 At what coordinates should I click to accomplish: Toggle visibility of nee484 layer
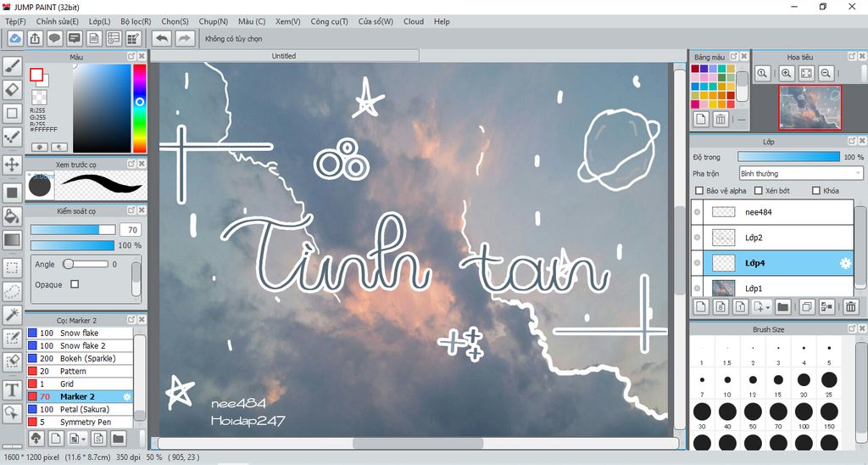tap(698, 212)
